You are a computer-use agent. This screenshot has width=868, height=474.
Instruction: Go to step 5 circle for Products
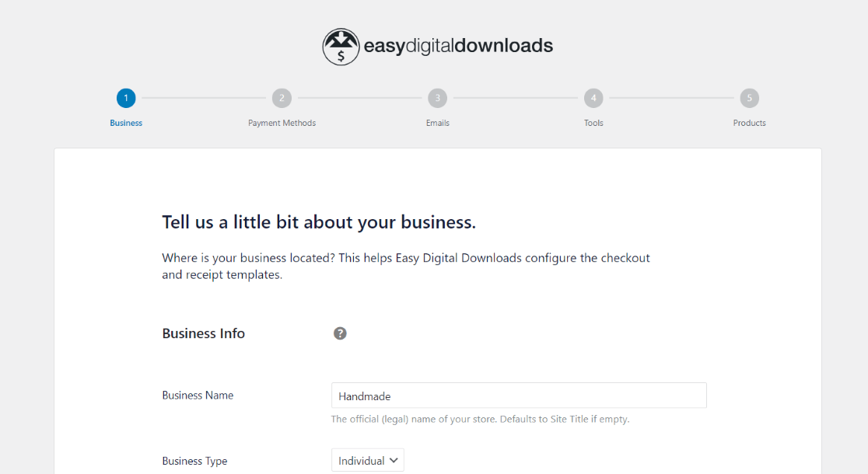click(x=750, y=99)
